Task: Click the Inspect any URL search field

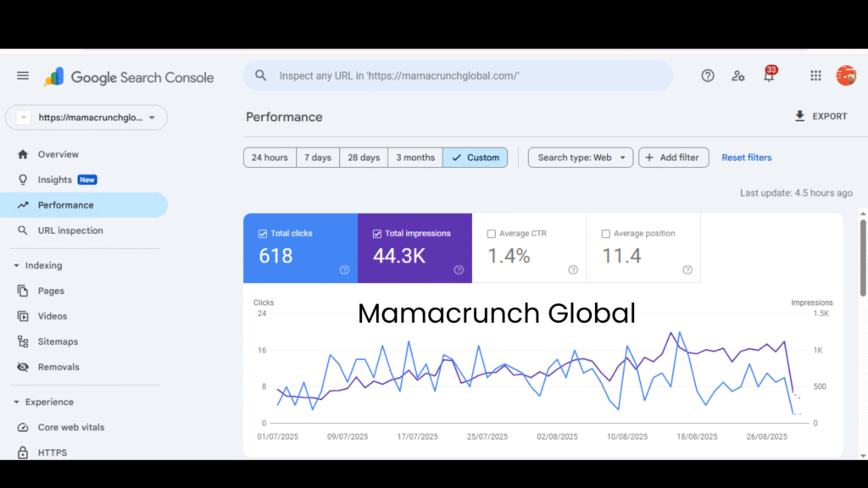Action: [x=459, y=75]
